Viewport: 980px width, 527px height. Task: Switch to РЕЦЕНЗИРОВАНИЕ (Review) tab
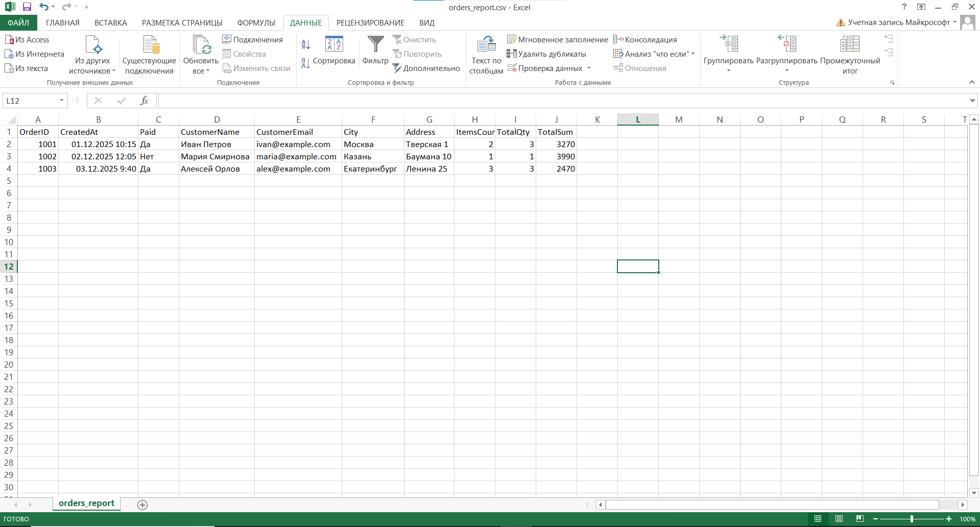pyautogui.click(x=370, y=23)
